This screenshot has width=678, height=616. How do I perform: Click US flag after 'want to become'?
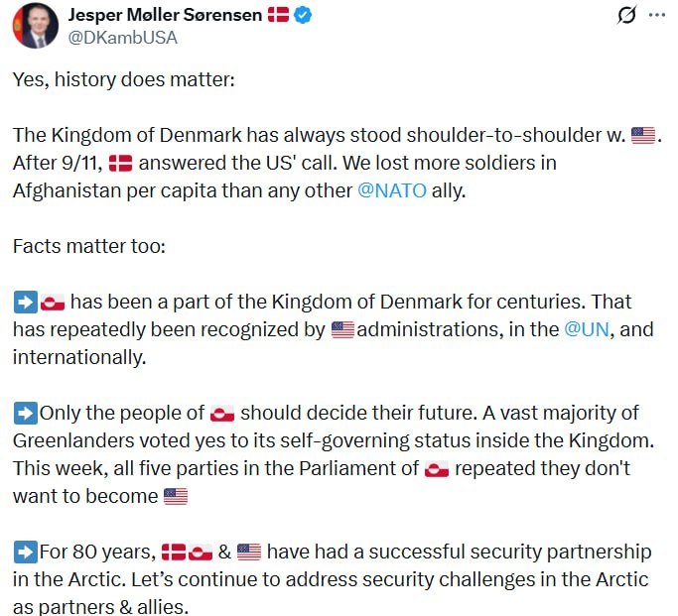click(x=176, y=496)
